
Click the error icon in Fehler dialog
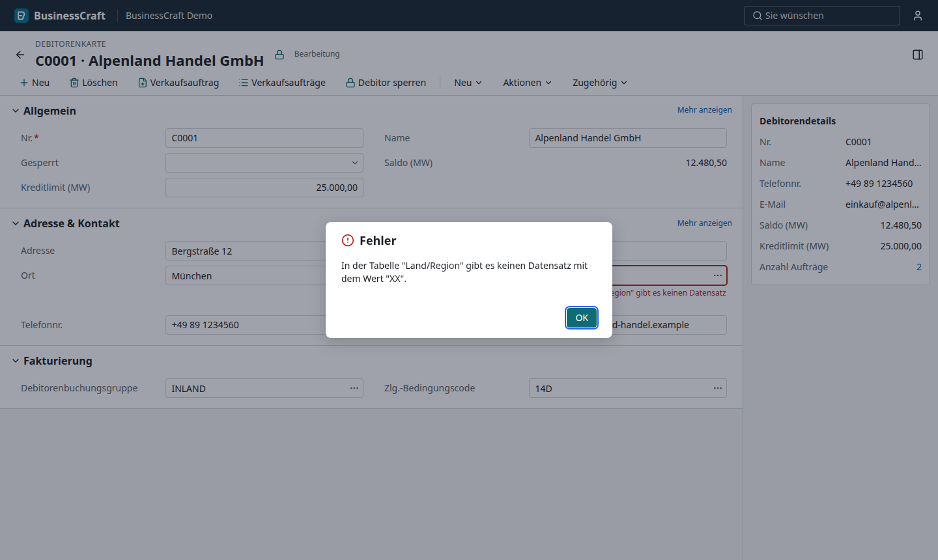pos(348,240)
